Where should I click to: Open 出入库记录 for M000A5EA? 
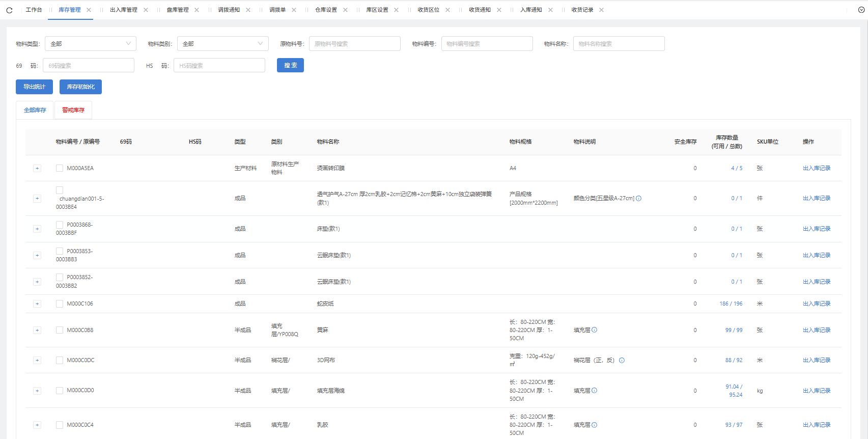point(817,168)
